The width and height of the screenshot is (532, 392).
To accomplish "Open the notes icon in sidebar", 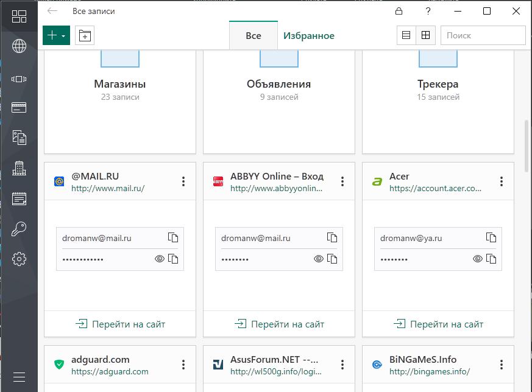I will point(19,198).
